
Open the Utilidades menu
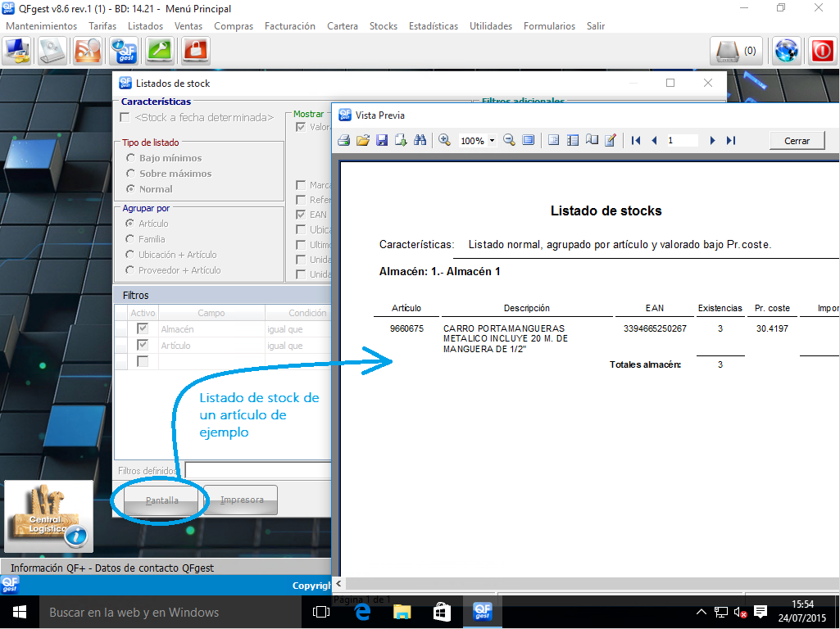491,25
